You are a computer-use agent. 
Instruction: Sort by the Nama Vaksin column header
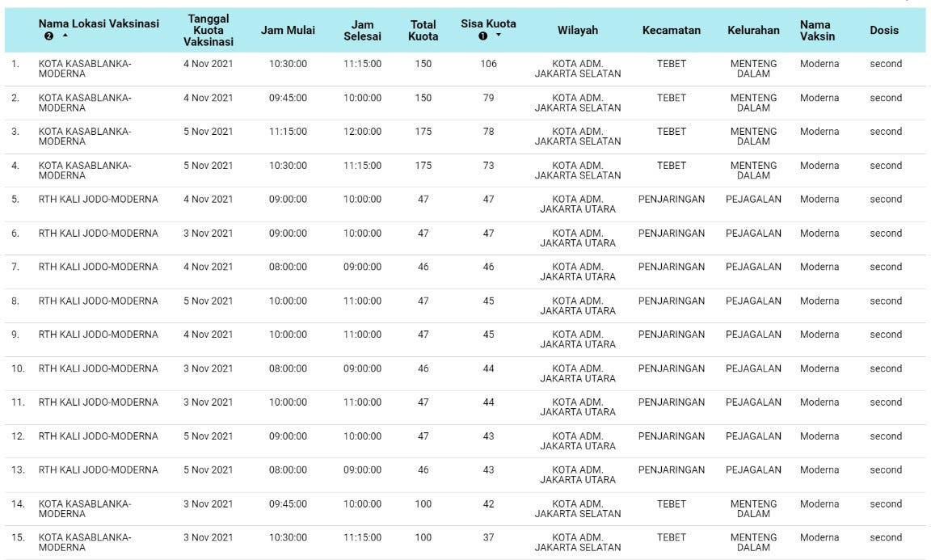point(817,30)
